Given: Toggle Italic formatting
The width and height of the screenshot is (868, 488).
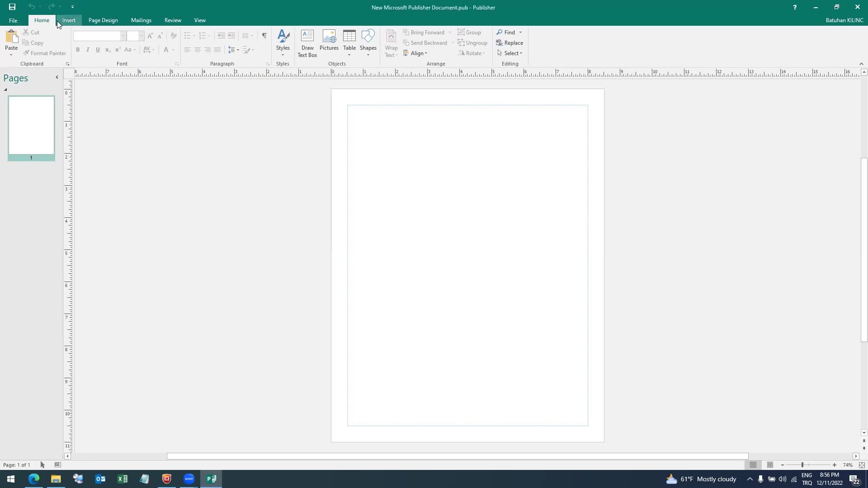Looking at the screenshot, I should coord(88,50).
